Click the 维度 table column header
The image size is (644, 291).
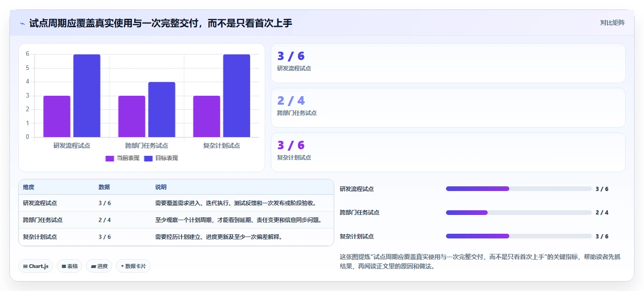click(29, 187)
